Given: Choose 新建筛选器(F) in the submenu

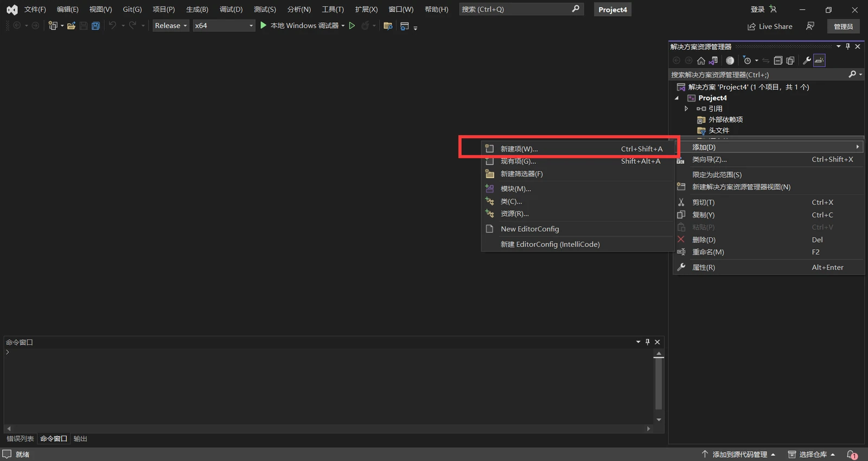Looking at the screenshot, I should click(578, 174).
